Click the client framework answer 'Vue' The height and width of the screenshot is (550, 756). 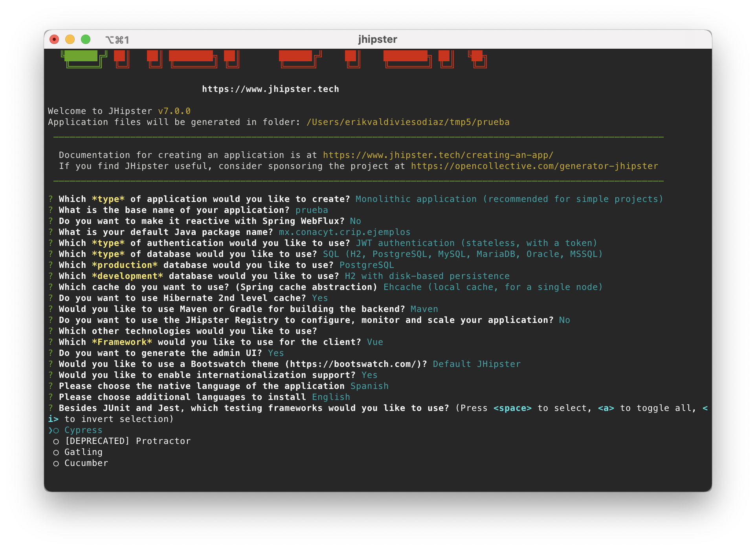(375, 342)
